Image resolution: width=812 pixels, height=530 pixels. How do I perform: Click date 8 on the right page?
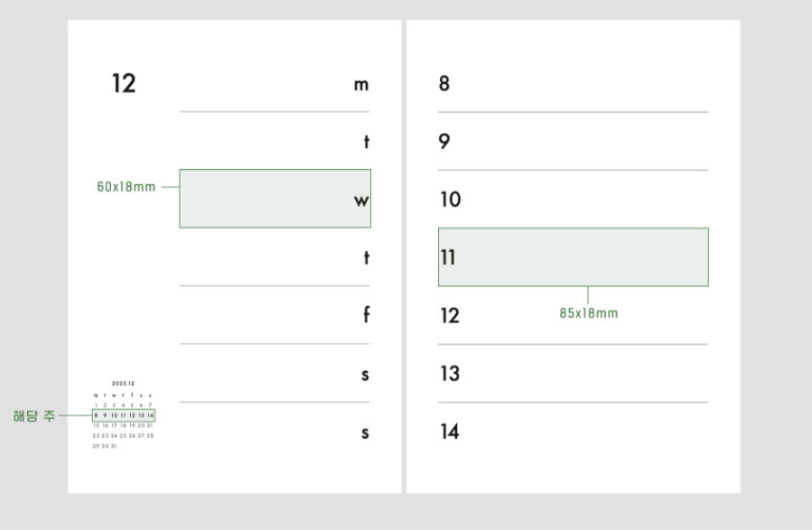(444, 84)
